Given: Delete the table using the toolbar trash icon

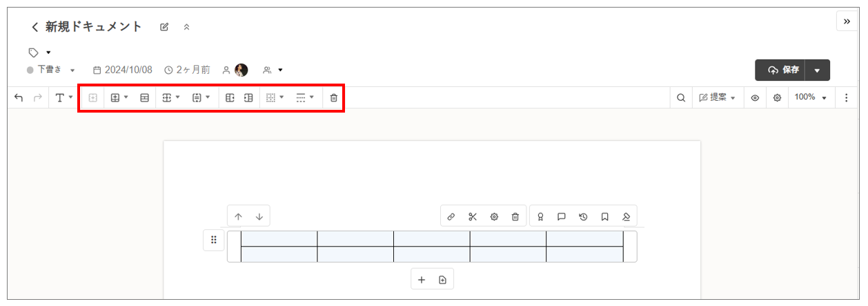Looking at the screenshot, I should 334,98.
